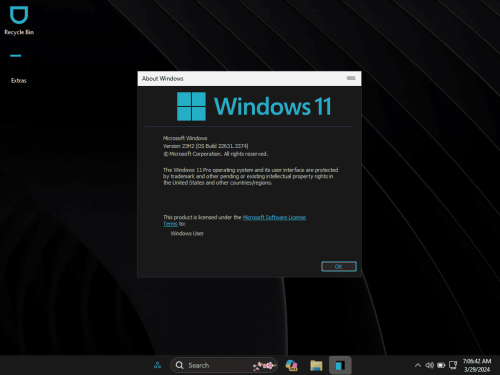Click OK in the About Windows dialog
This screenshot has height=375, width=500.
[339, 266]
